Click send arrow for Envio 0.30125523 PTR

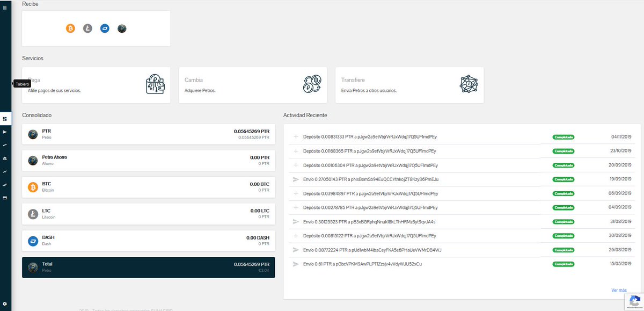click(x=295, y=221)
